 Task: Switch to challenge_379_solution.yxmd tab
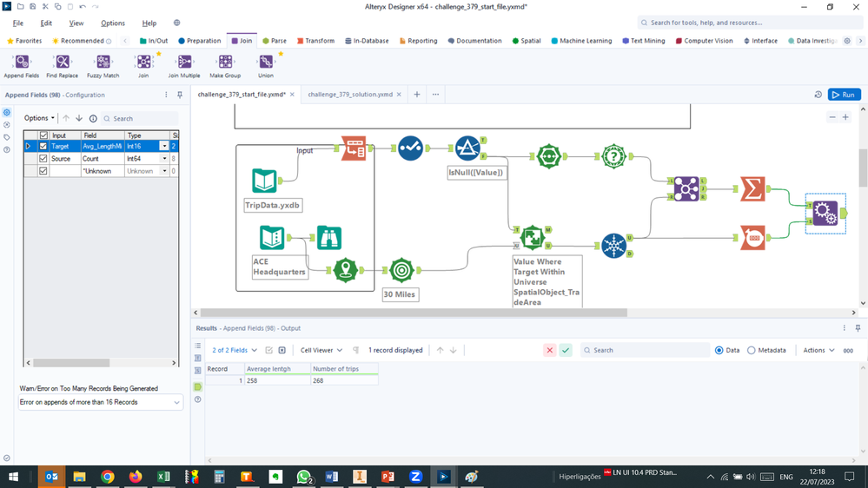click(x=350, y=95)
